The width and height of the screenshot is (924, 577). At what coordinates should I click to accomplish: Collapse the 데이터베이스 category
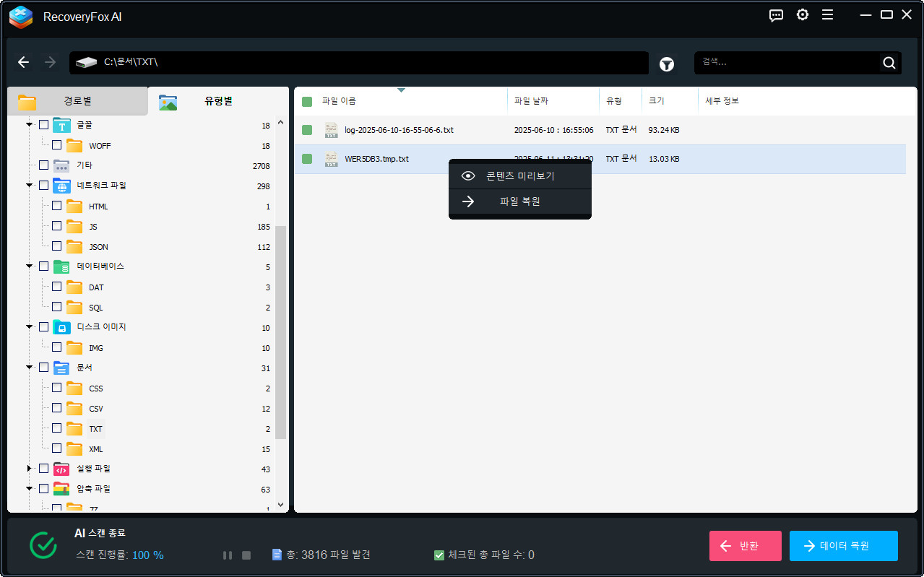(x=30, y=266)
